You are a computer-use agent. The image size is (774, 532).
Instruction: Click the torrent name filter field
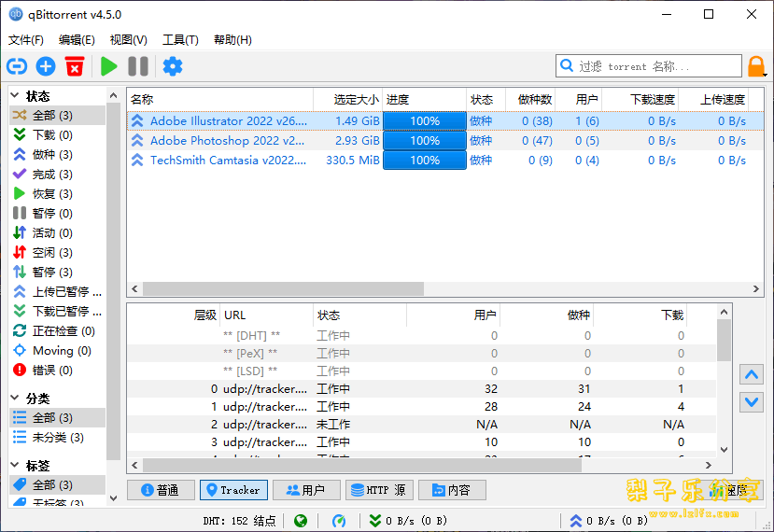coord(649,66)
